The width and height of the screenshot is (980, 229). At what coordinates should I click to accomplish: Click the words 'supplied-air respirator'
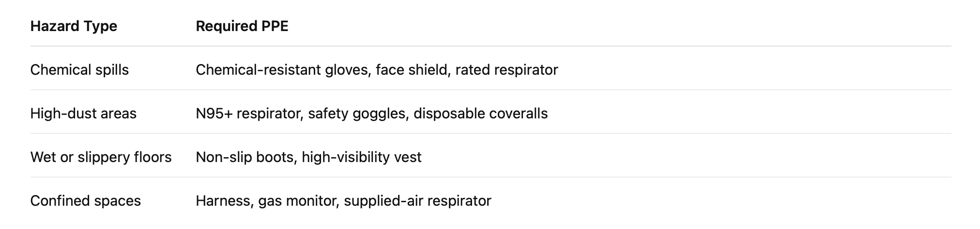pos(417,201)
